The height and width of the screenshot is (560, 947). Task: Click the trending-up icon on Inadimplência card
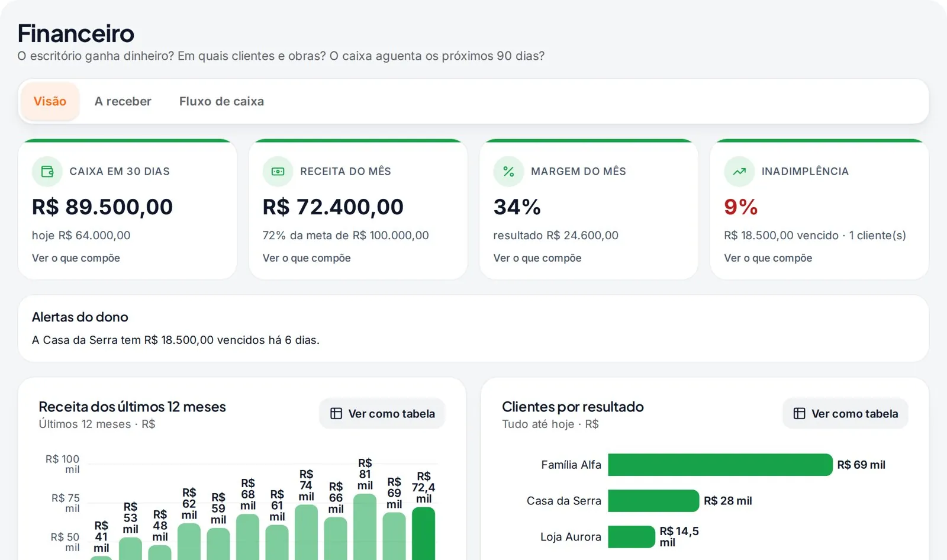pos(739,172)
